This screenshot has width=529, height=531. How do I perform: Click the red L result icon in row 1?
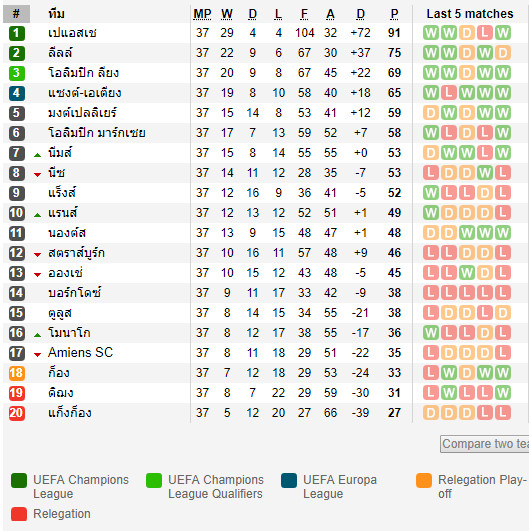point(485,33)
